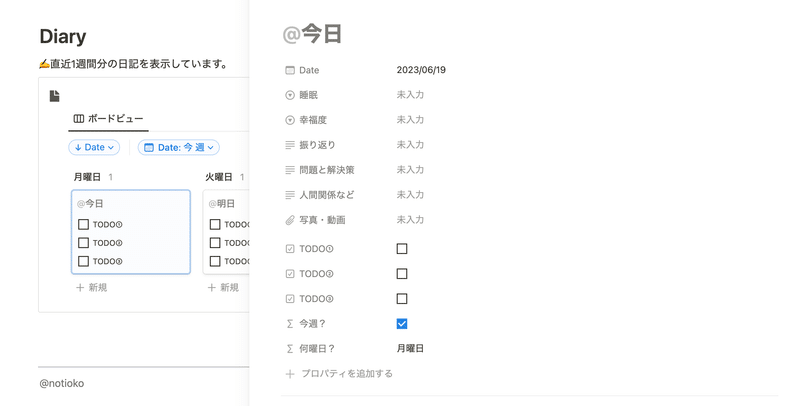
Task: Click the 火曜日 column header
Action: pos(219,177)
